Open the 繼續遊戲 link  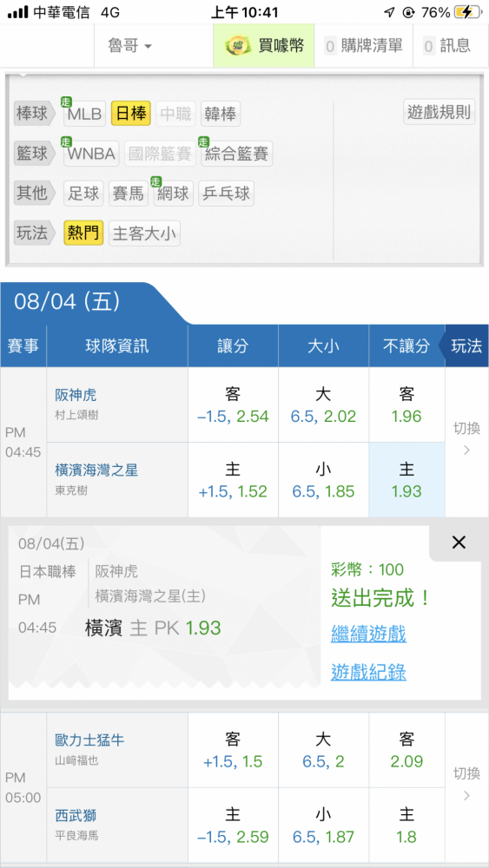pyautogui.click(x=368, y=634)
